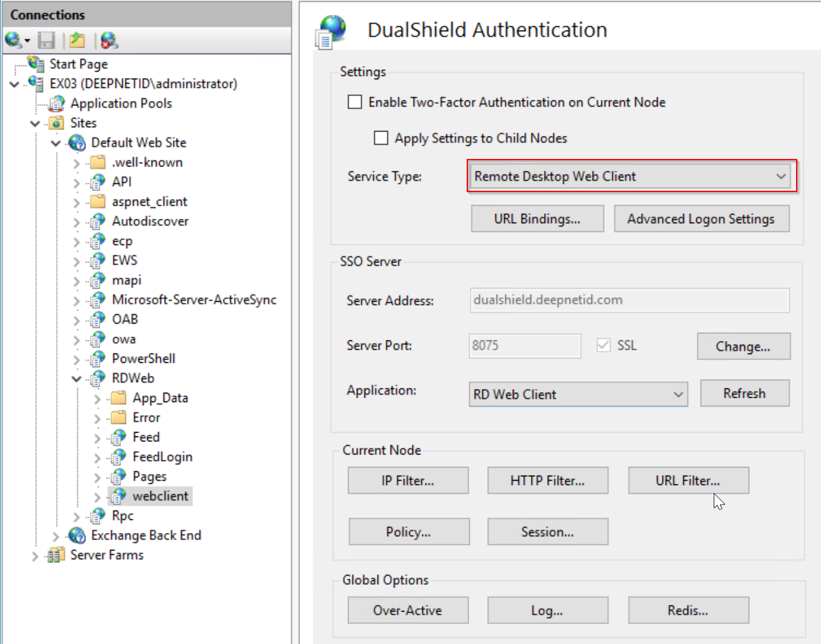This screenshot has width=821, height=644.
Task: Expand the owa tree node
Action: pos(76,340)
